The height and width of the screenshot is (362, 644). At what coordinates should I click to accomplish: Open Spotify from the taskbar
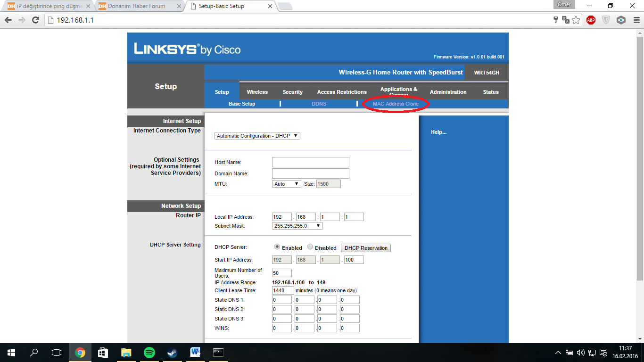click(149, 352)
